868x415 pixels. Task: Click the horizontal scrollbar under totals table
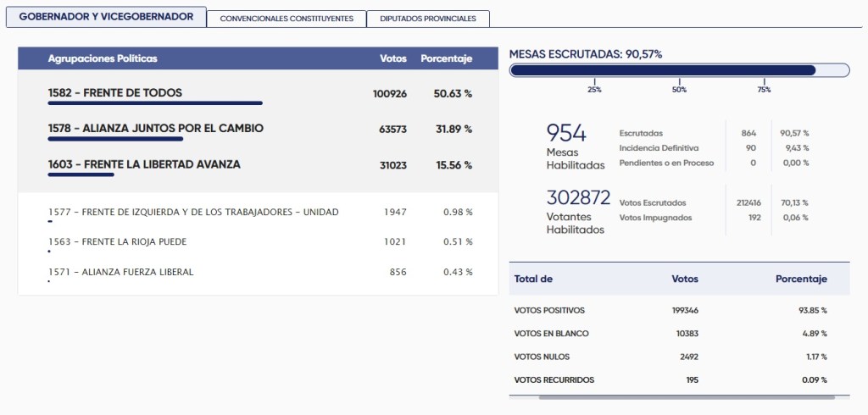coord(687,397)
